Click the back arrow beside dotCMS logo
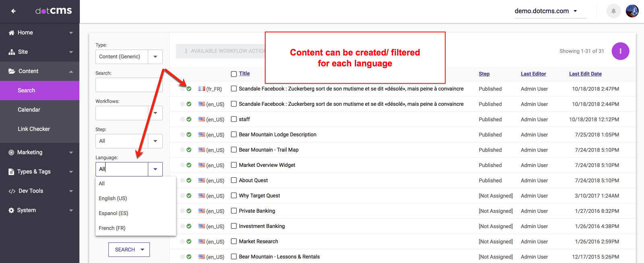Screen dimensions: 644x263 click(x=13, y=11)
